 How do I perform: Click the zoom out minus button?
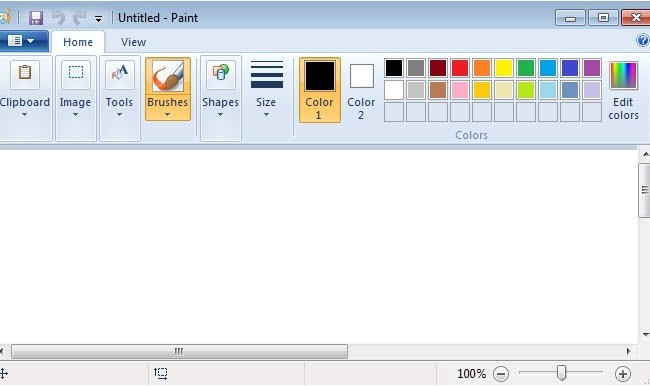(501, 374)
